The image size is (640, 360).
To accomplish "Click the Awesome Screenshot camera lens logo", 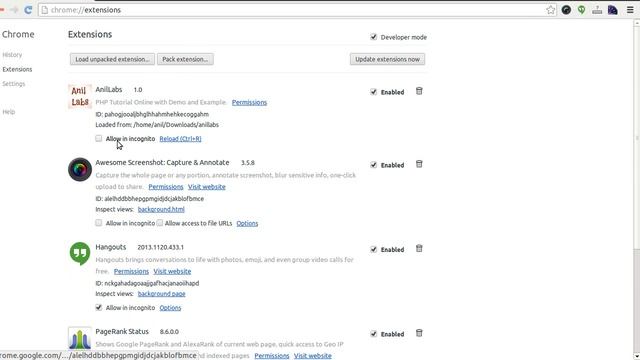I will 80,169.
